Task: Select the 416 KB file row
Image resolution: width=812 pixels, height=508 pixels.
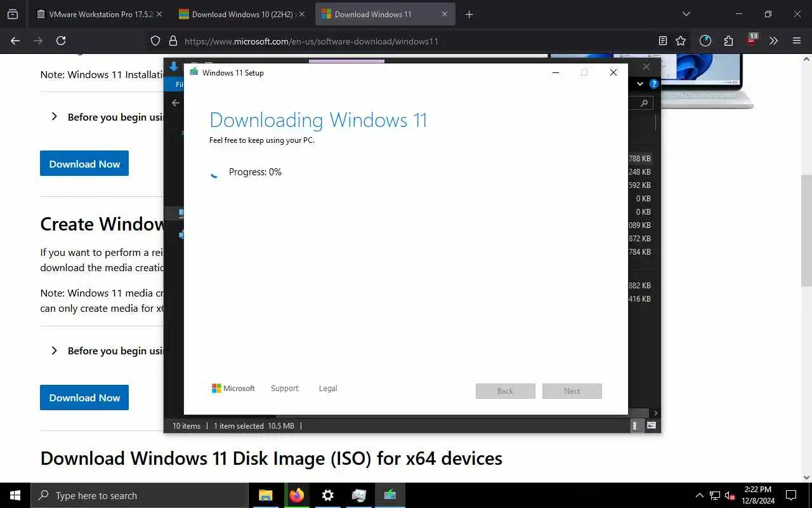Action: click(639, 299)
